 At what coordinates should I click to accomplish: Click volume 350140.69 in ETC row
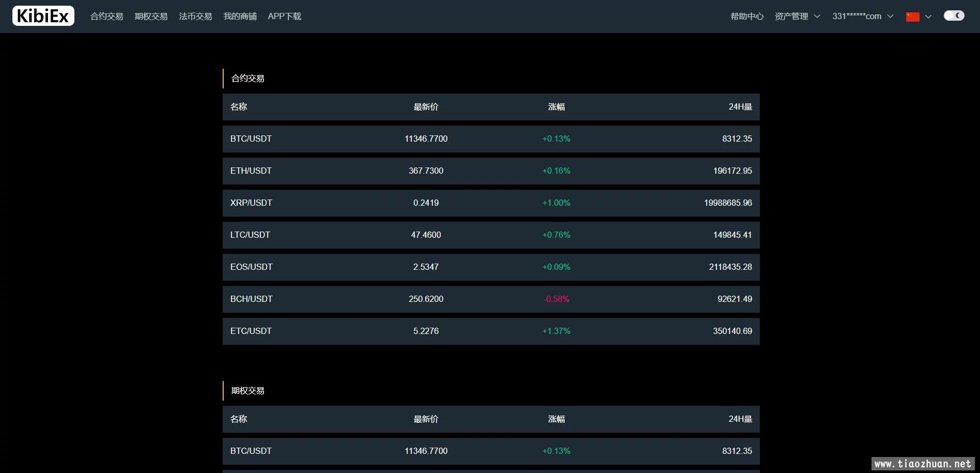tap(733, 331)
